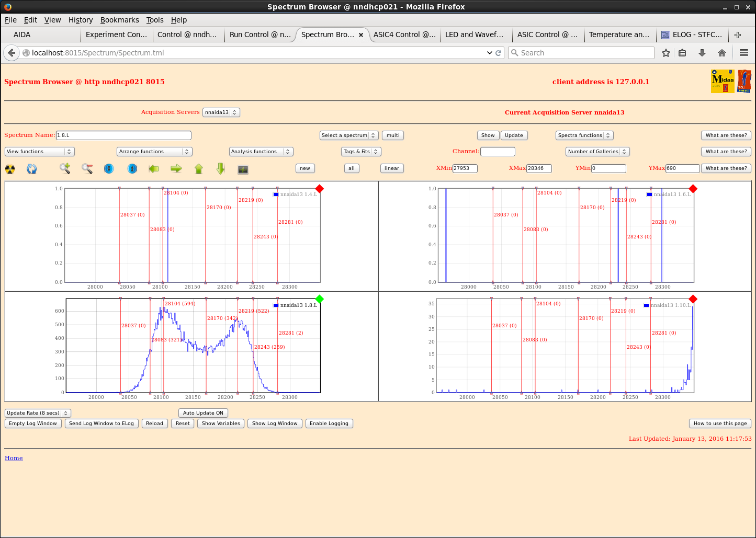Image resolution: width=756 pixels, height=538 pixels.
Task: Click the green down arrow icon
Action: [x=221, y=168]
